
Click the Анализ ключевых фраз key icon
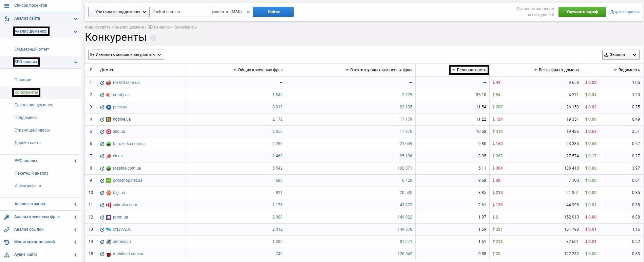click(x=7, y=217)
